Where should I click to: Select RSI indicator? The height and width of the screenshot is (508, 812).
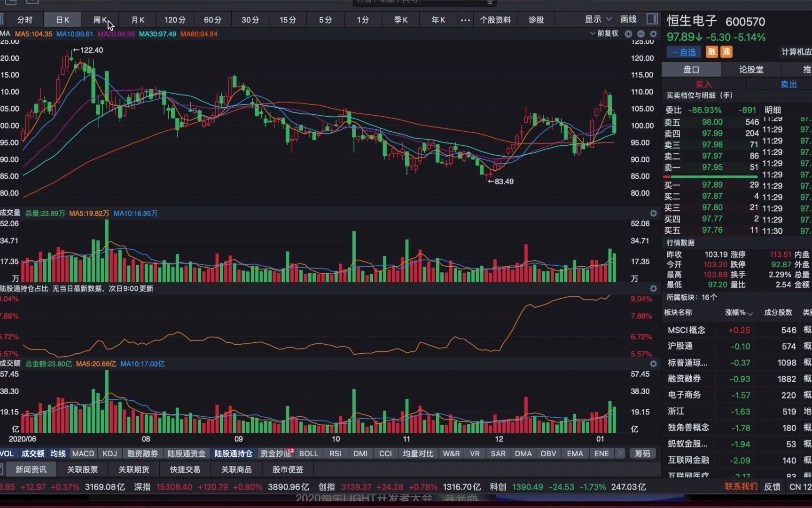click(336, 453)
